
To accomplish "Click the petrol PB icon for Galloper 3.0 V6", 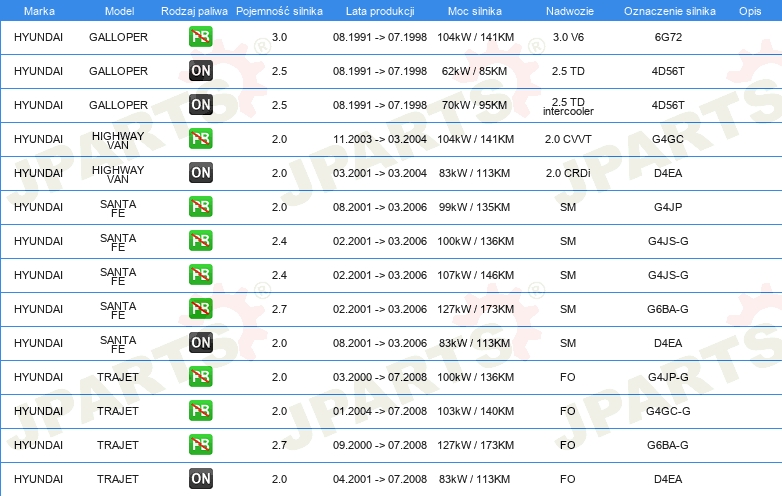I will click(x=200, y=37).
